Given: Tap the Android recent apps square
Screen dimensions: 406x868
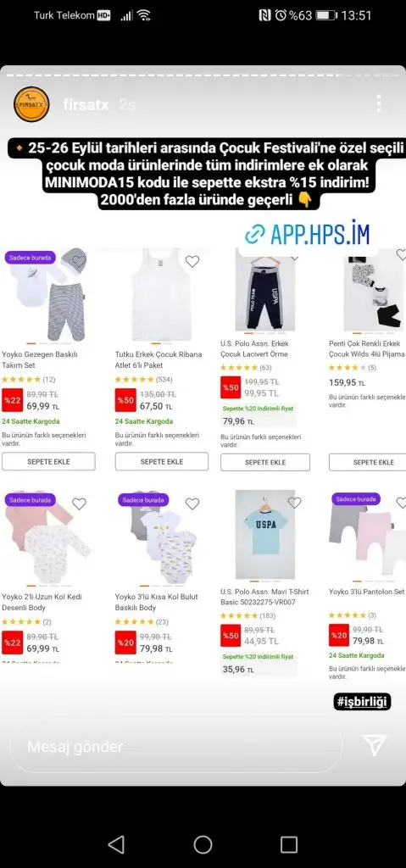Looking at the screenshot, I should (289, 844).
